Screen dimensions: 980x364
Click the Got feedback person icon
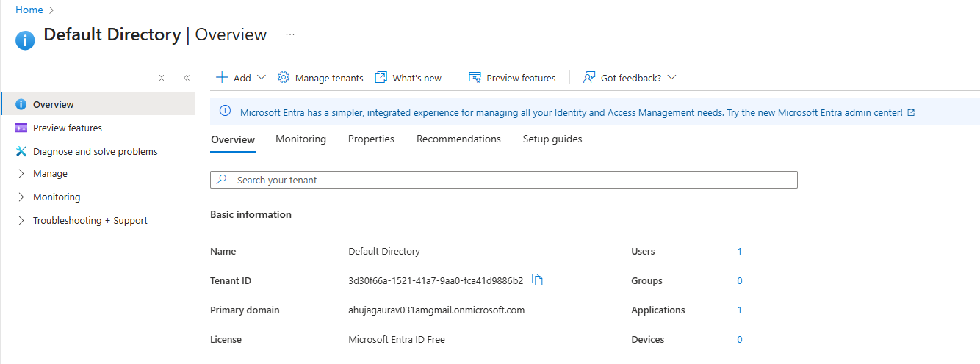pos(588,78)
